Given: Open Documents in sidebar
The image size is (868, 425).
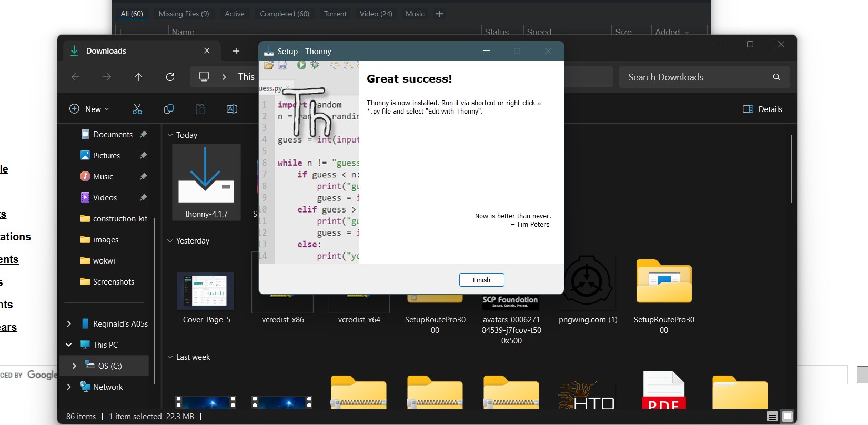Looking at the screenshot, I should click(x=113, y=135).
